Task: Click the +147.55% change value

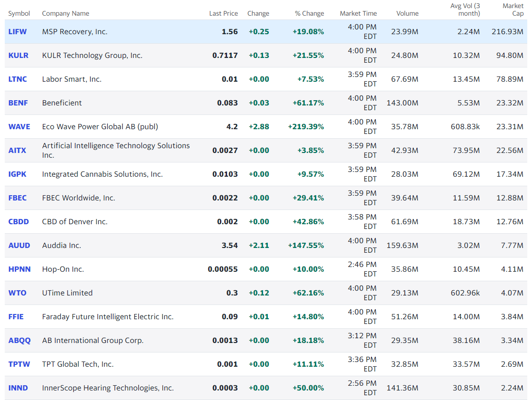Action: click(x=306, y=245)
